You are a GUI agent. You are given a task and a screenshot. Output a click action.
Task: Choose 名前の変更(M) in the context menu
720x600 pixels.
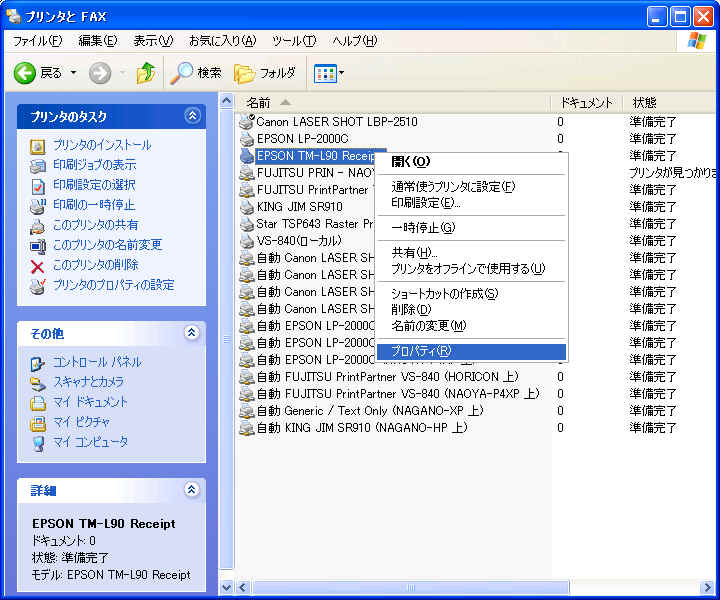point(471,326)
